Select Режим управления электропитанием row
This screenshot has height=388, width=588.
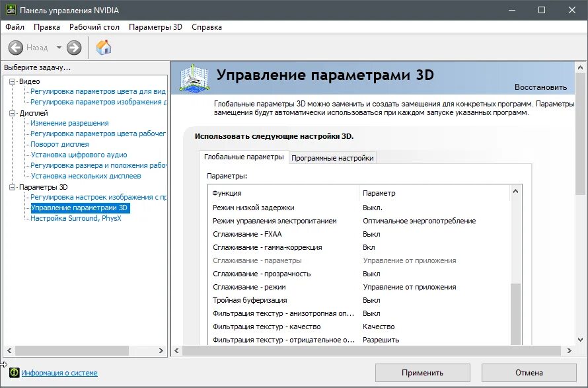359,221
